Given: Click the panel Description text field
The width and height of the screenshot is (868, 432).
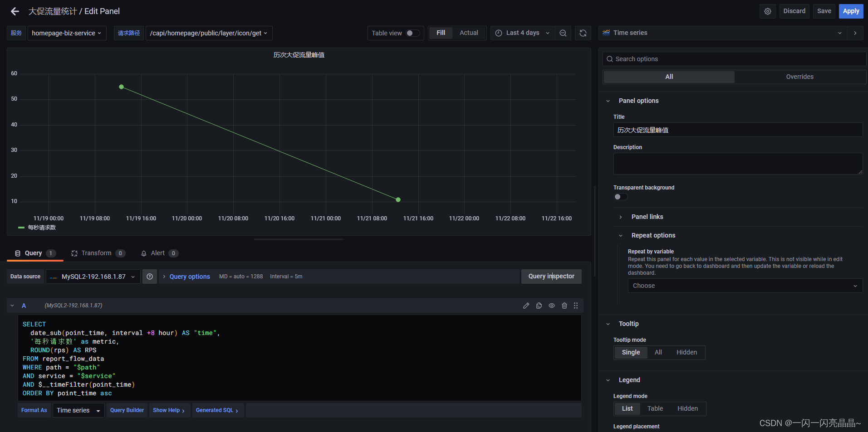Looking at the screenshot, I should (x=738, y=163).
